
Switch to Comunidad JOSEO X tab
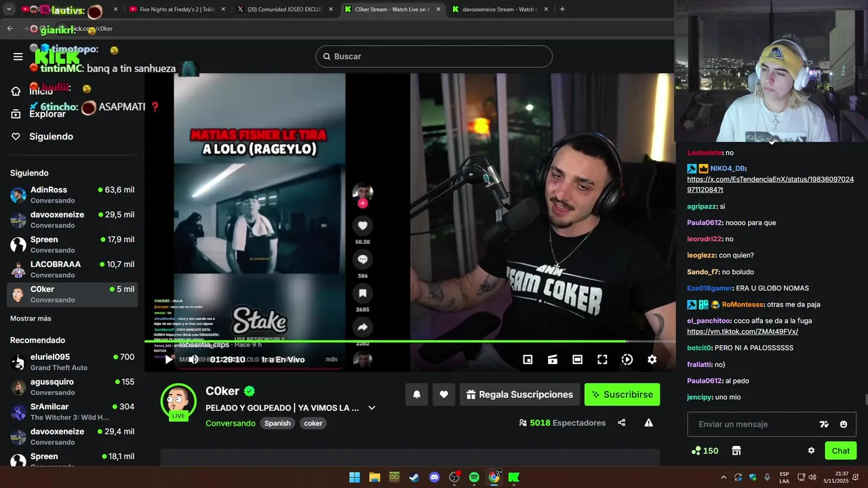coord(285,9)
